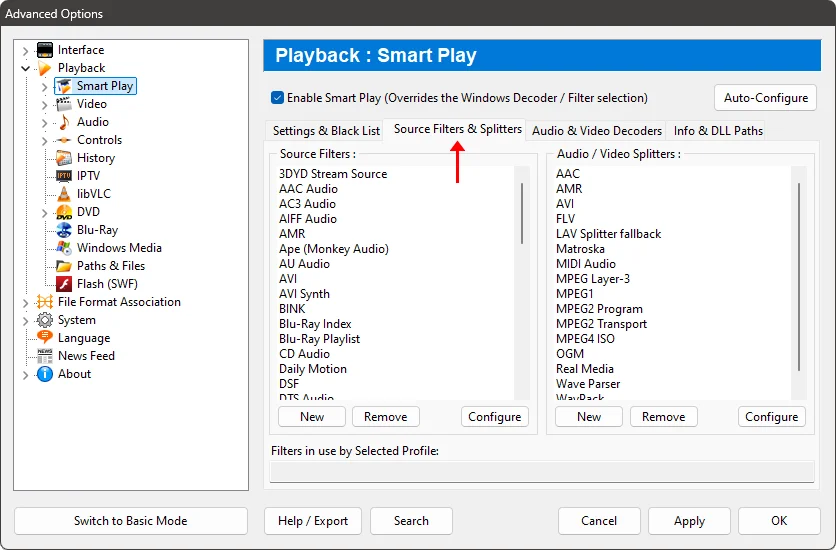Select LAV Splitter fallback entry
This screenshot has width=836, height=550.
click(x=608, y=234)
